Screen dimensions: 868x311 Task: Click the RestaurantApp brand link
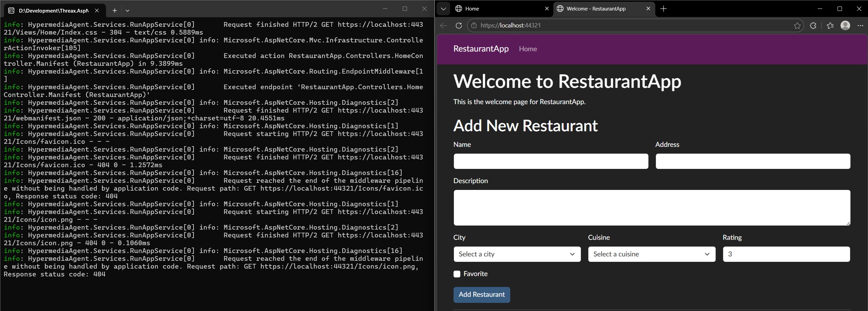(x=481, y=48)
